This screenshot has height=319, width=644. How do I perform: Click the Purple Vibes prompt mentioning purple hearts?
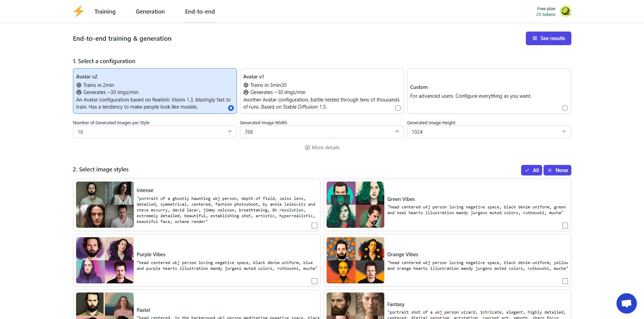[227, 265]
